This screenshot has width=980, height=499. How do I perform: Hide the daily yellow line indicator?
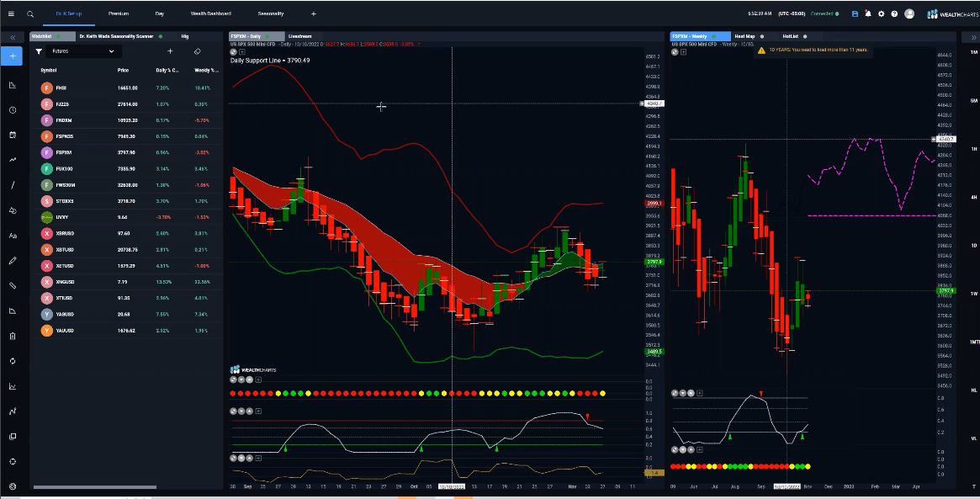pyautogui.click(x=234, y=459)
